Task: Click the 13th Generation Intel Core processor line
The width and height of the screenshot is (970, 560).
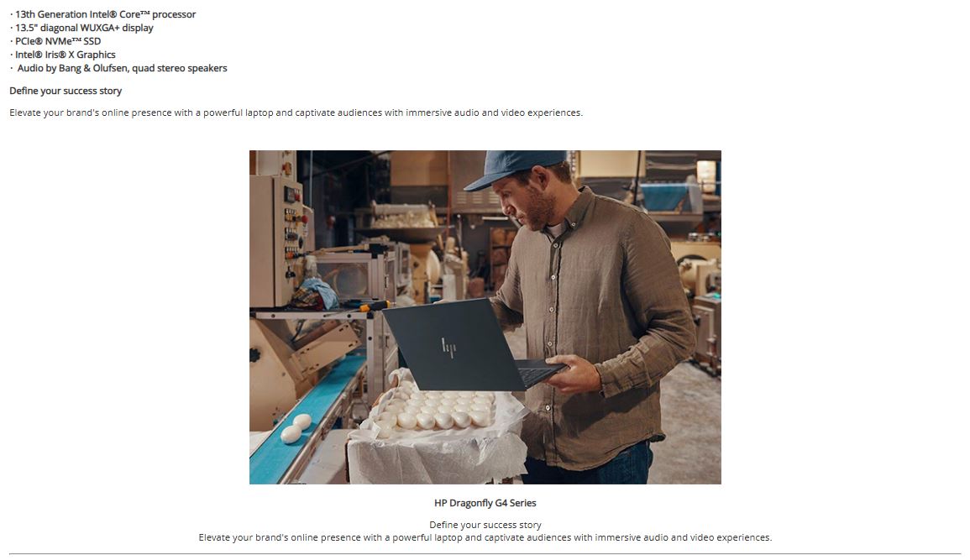Action: click(x=102, y=14)
